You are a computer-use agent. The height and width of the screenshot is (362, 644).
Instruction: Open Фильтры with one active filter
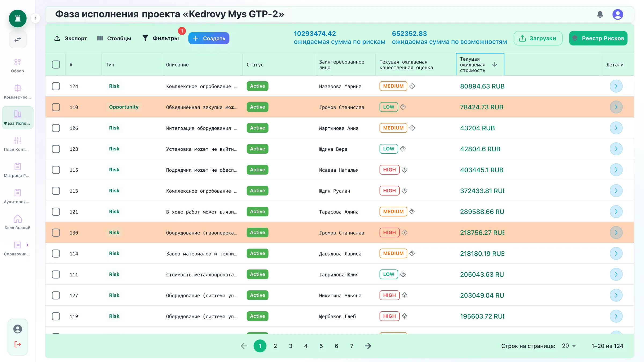(160, 38)
